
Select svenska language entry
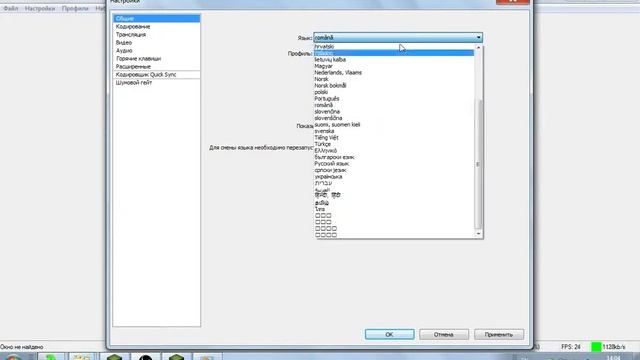324,131
